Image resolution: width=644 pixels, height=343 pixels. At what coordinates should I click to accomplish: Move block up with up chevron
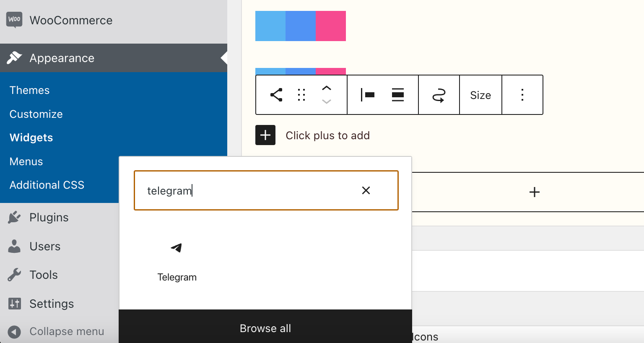click(327, 88)
